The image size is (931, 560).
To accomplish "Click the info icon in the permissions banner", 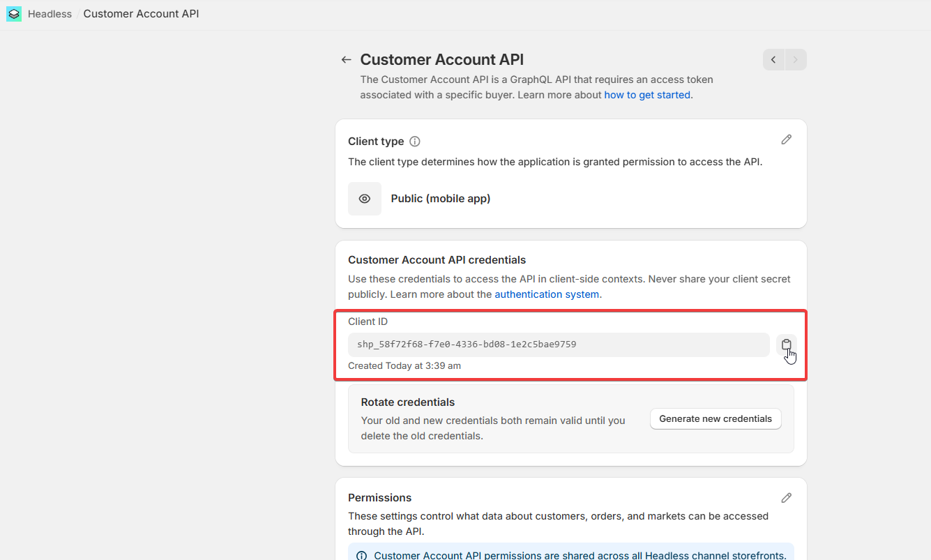I will coord(362,556).
